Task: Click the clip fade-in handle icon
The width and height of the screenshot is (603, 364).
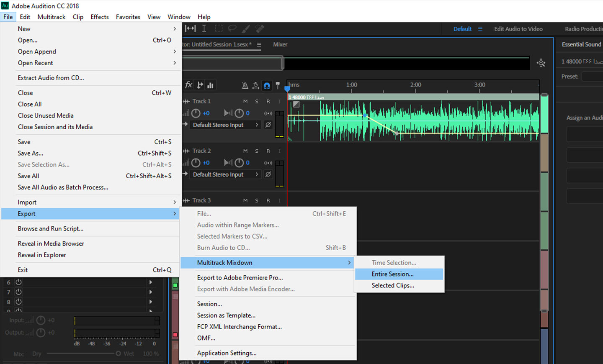Action: click(296, 104)
